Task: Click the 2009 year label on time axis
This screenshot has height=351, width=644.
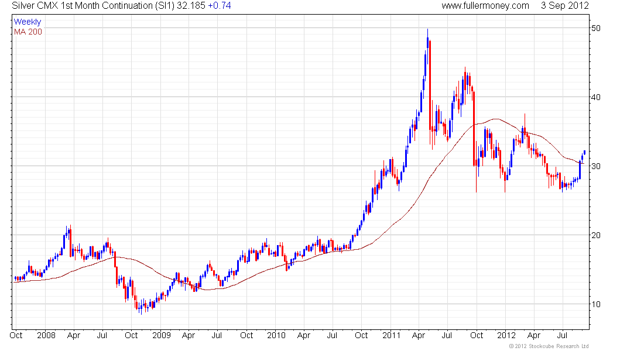Action: click(162, 335)
